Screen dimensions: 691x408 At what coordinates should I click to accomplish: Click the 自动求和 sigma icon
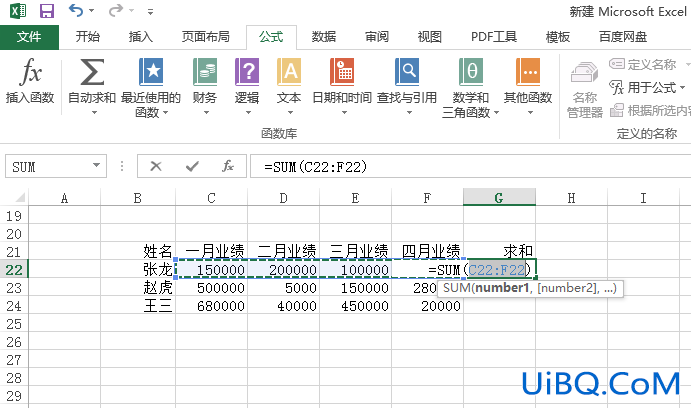pos(92,72)
